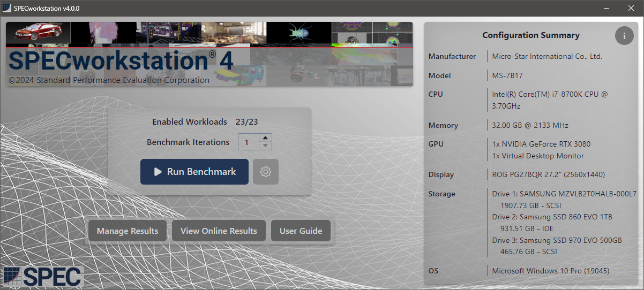
Task: Close the SPECworkstation window
Action: pos(631,8)
